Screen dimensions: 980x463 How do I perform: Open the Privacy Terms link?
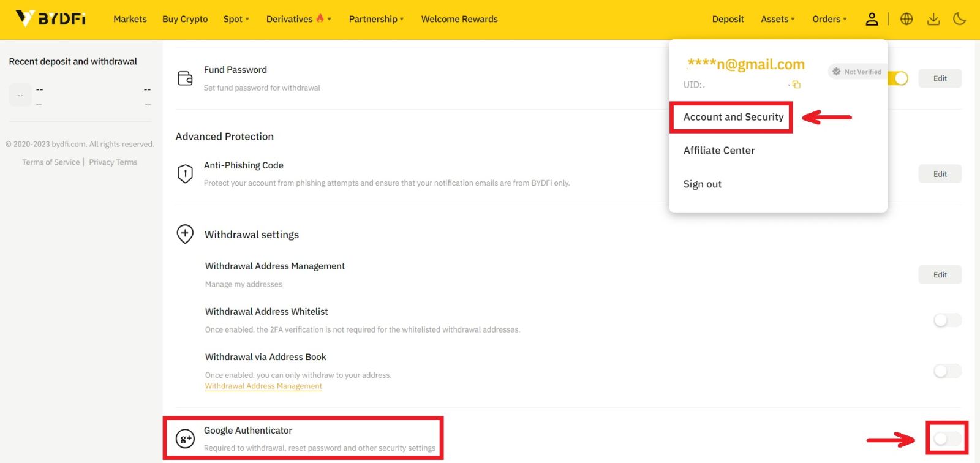click(x=113, y=162)
